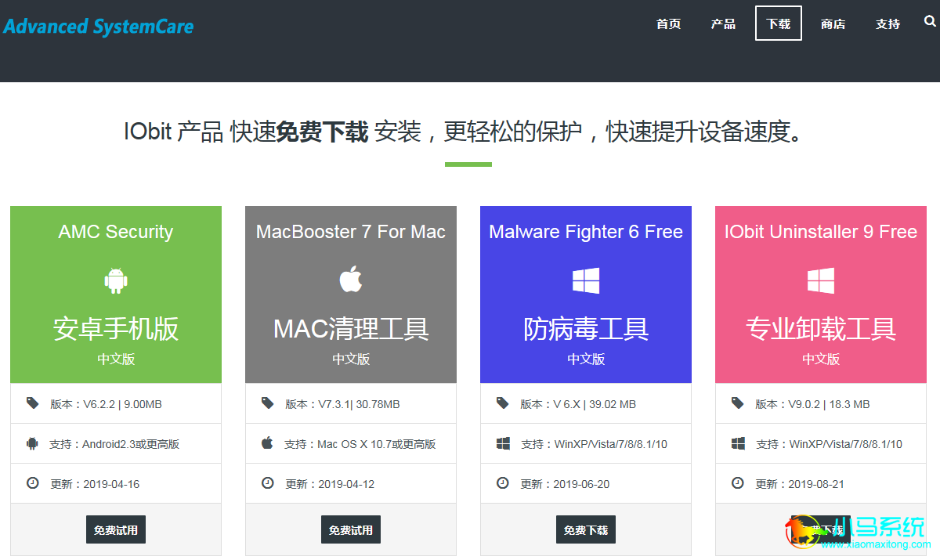Click version tag icon for V 6.X
The width and height of the screenshot is (940, 560).
point(502,403)
